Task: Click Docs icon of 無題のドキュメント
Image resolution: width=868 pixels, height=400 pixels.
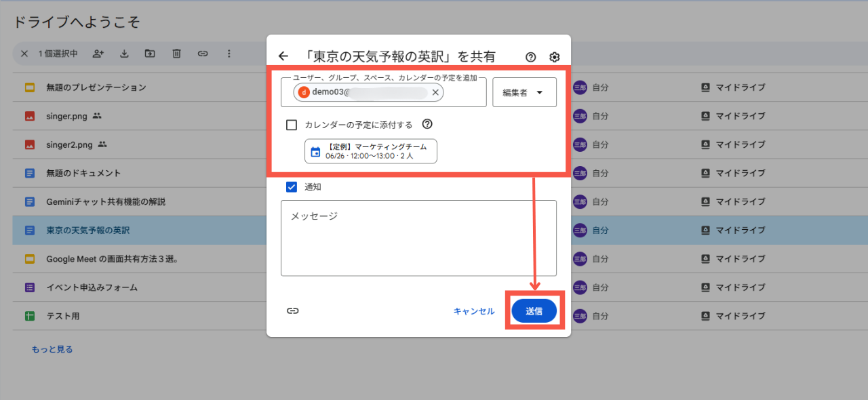Action: 30,173
